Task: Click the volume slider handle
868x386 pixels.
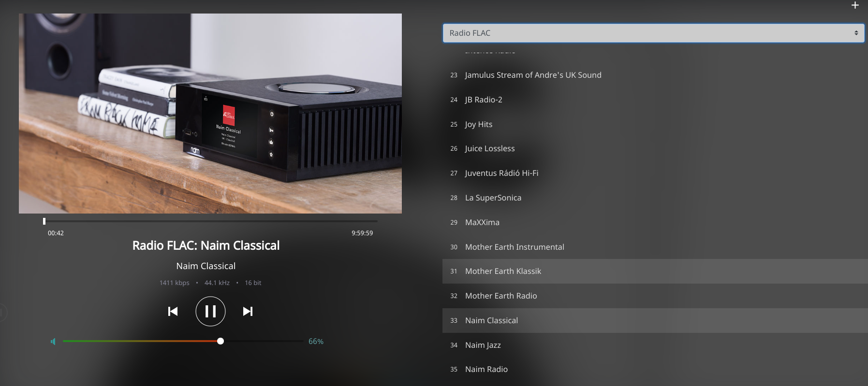Action: tap(221, 341)
